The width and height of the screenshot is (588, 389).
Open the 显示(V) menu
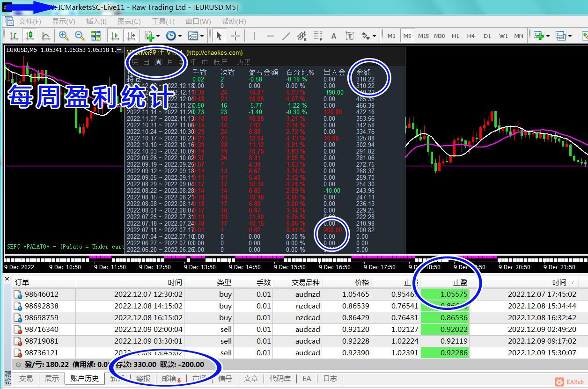(x=63, y=22)
